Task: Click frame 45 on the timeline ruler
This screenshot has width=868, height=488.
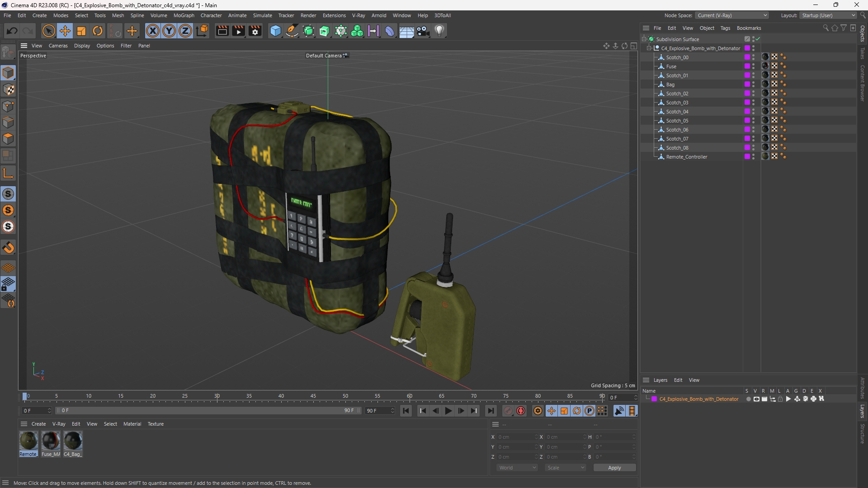Action: (x=313, y=396)
